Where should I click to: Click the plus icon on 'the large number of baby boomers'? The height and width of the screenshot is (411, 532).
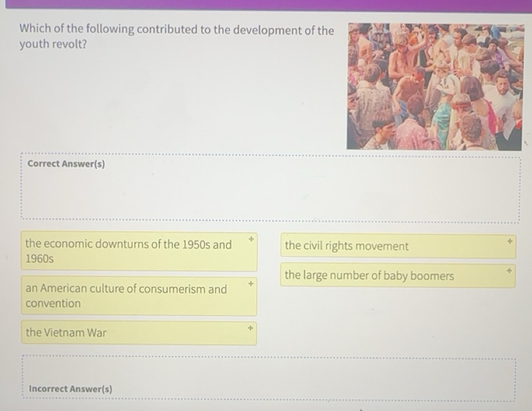508,271
